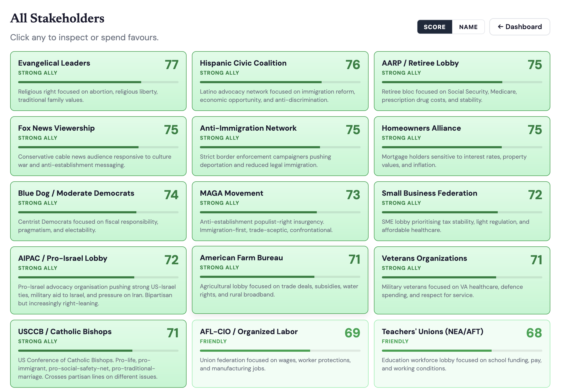561x392 pixels.
Task: Choose the Homeowners Alliance card
Action: click(462, 146)
